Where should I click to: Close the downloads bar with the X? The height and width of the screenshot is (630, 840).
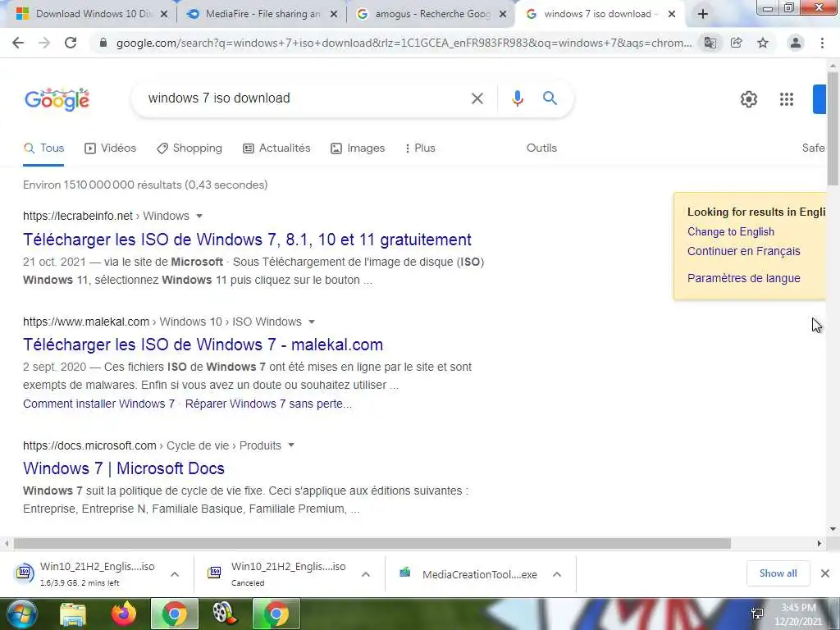[x=825, y=573]
